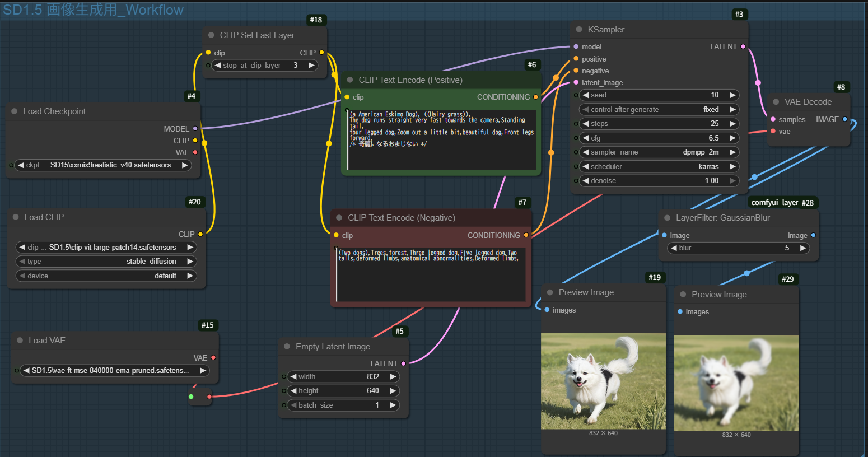Collapse the LayerFilter: GaussianBlur node
This screenshot has height=457, width=868.
667,218
